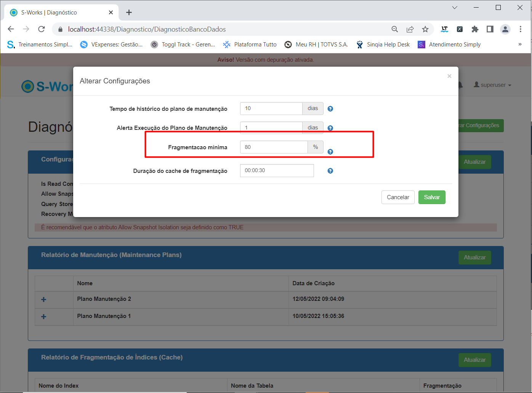
Task: Cancel the configuration dialog
Action: click(398, 197)
